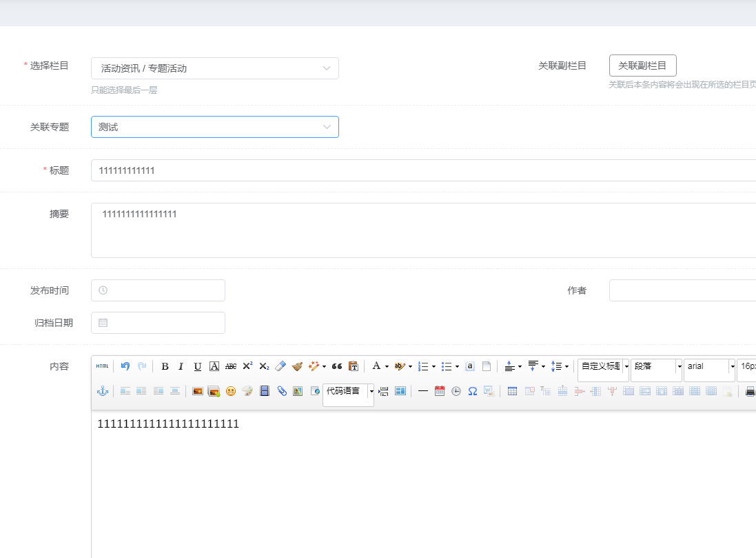
Task: Click the Word image transfer icon
Action: click(x=489, y=391)
